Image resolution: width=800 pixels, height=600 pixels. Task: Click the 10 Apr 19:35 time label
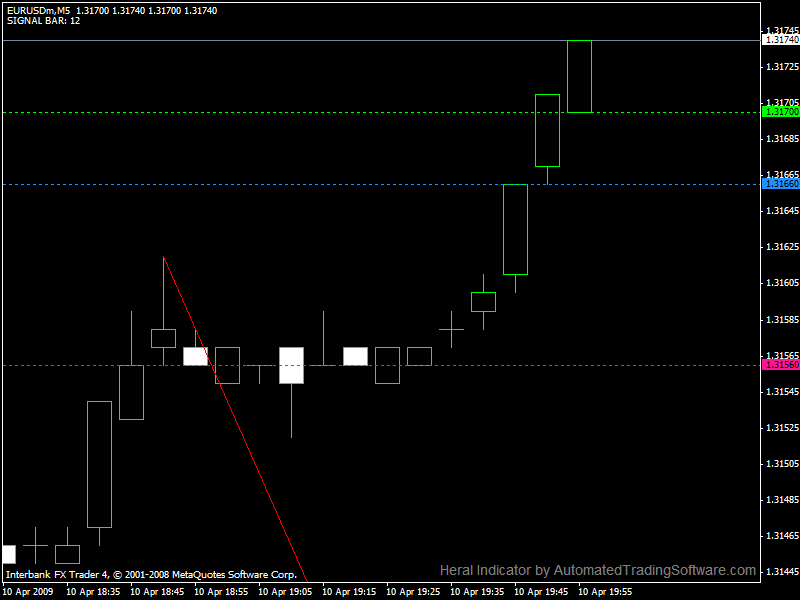tap(477, 592)
